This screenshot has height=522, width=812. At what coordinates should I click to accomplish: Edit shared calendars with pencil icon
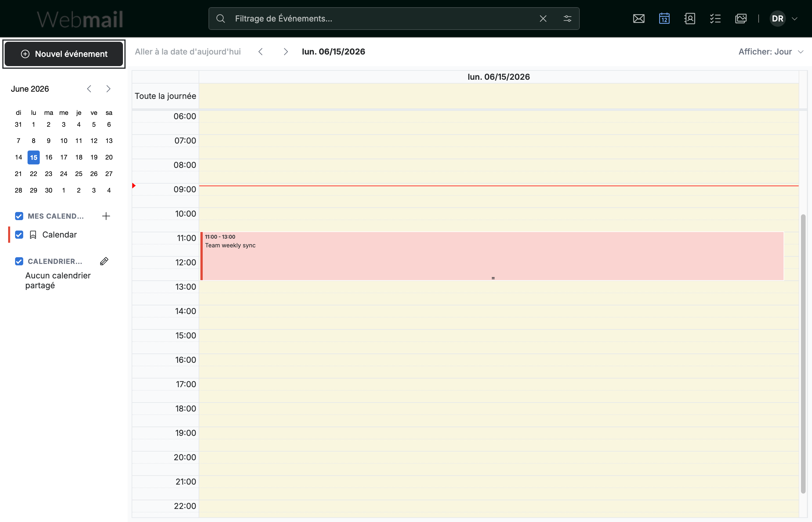pyautogui.click(x=104, y=261)
